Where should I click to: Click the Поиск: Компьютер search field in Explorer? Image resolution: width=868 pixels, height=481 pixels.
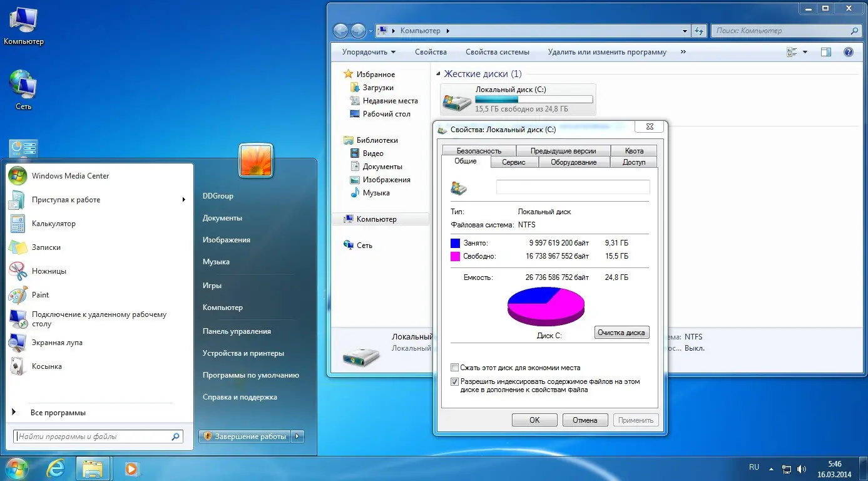tap(787, 31)
